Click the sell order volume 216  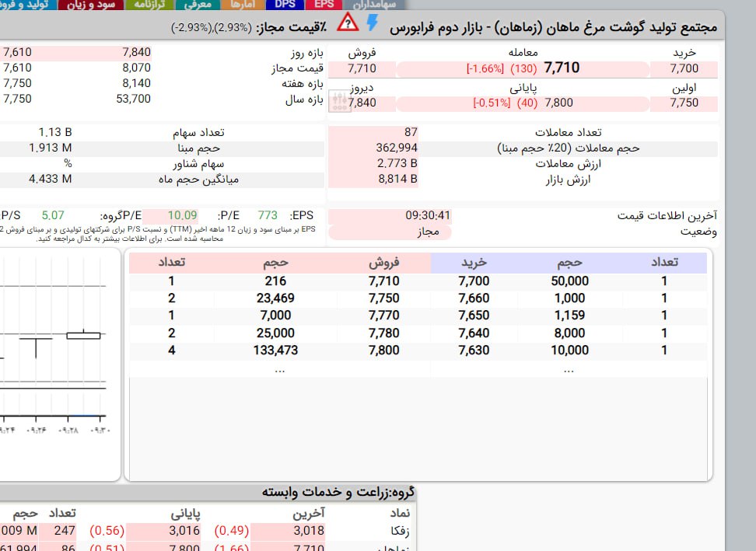click(275, 281)
